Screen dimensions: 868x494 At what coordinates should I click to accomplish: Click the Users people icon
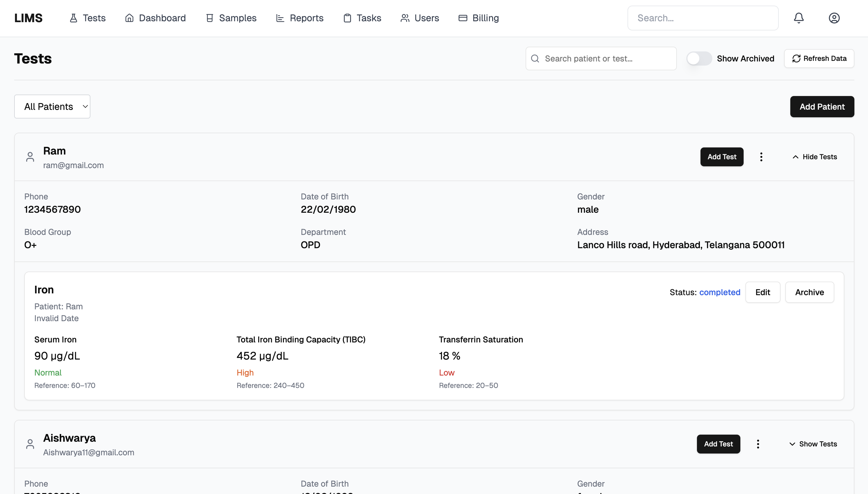click(x=405, y=18)
